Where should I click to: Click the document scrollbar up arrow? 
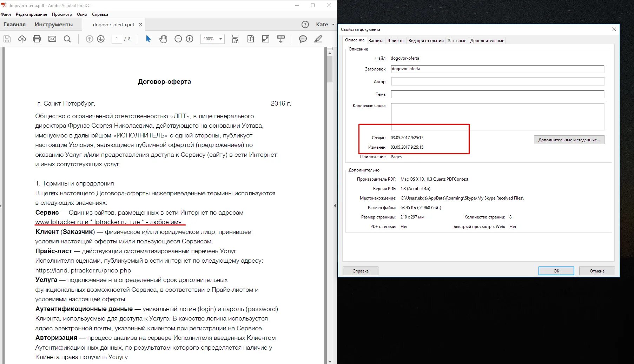(330, 53)
